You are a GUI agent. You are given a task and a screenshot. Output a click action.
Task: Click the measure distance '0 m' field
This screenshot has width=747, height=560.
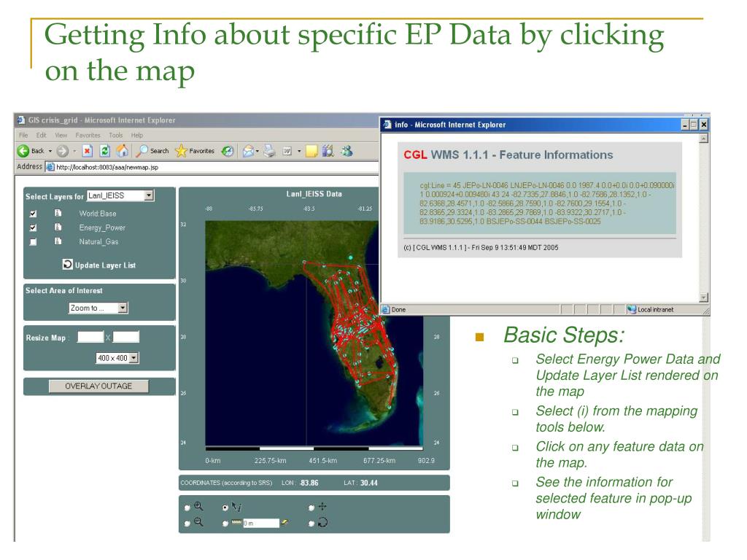tap(261, 524)
